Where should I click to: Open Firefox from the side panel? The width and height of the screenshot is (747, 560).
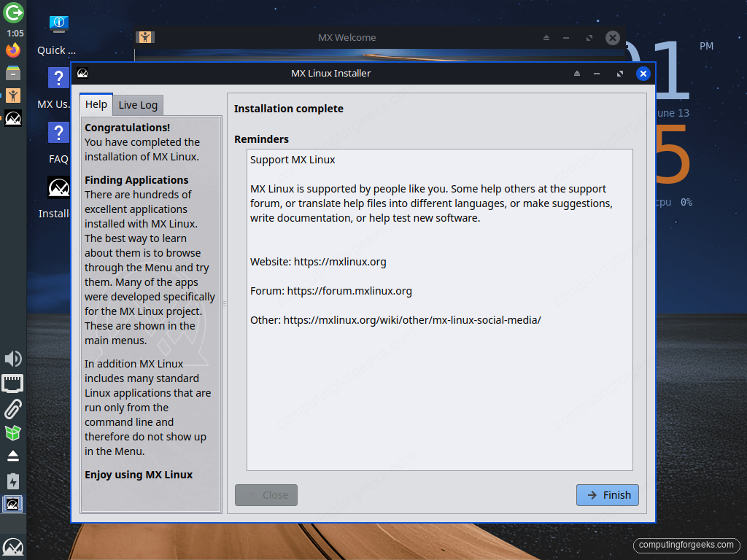pos(13,50)
